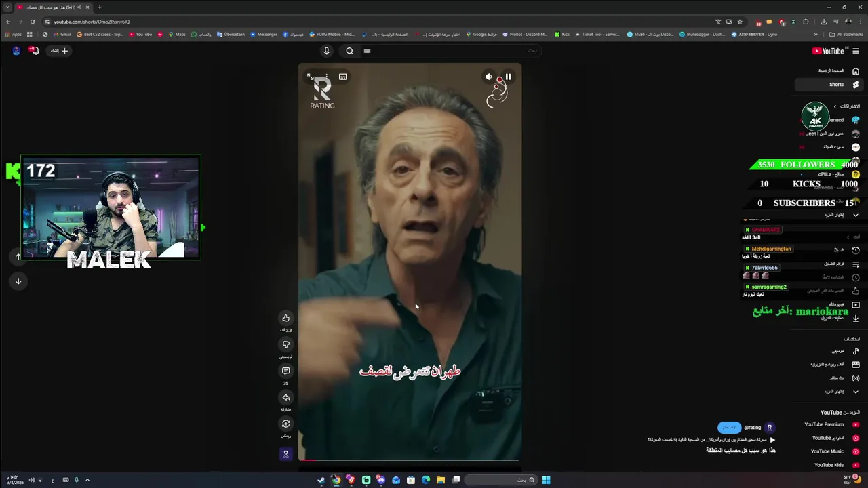Focus the YouTube search input field
Screen dimensions: 868x488
click(x=451, y=51)
